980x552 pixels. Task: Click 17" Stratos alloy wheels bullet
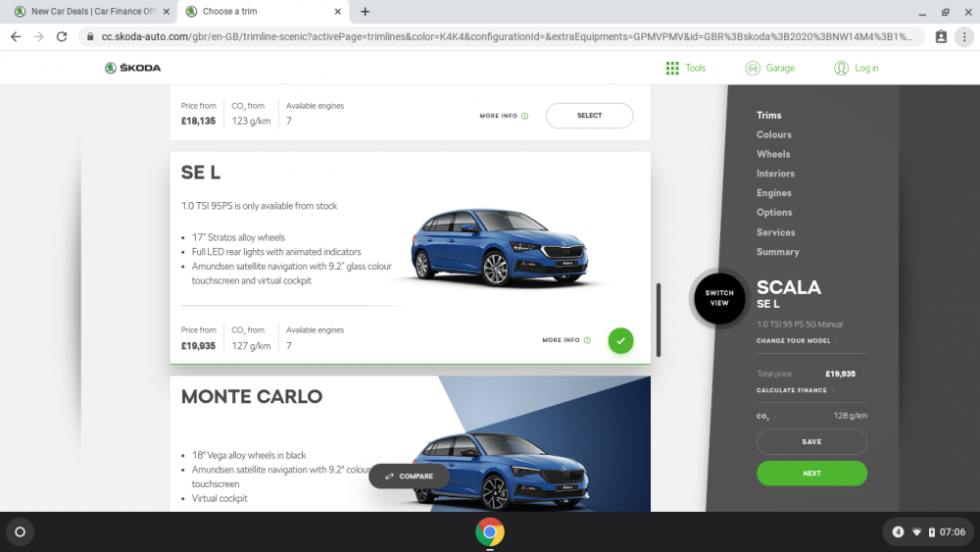[x=238, y=237]
